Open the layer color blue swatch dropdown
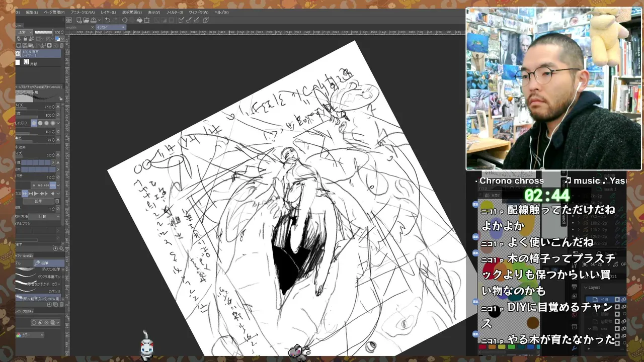 click(59, 39)
